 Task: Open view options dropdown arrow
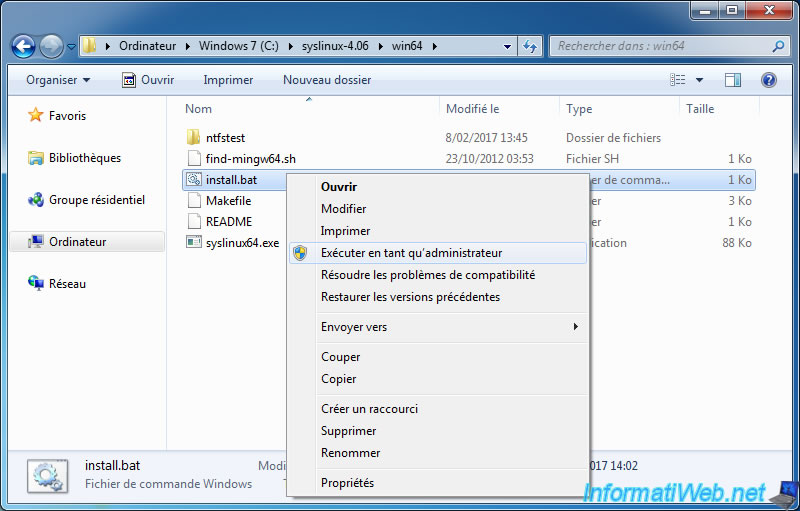(x=699, y=80)
